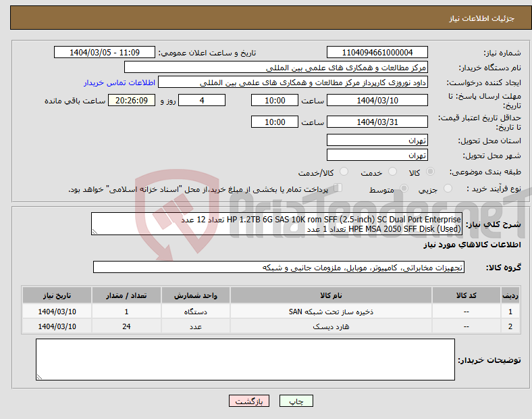Click the گروه کالا field

tap(279, 267)
